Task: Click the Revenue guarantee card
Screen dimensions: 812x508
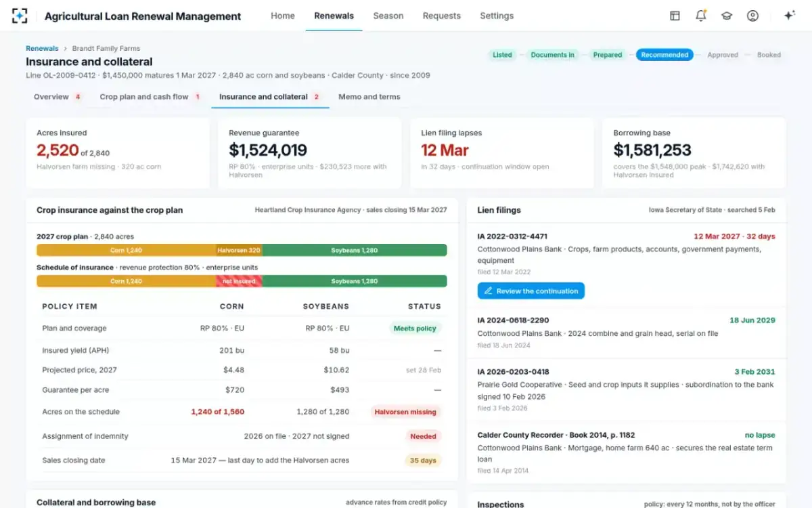Action: click(309, 153)
